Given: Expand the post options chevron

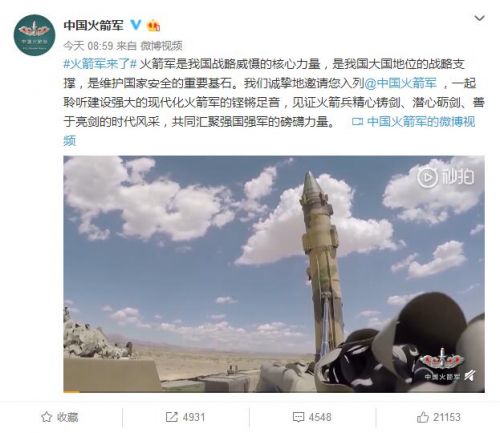Looking at the screenshot, I should tap(479, 18).
